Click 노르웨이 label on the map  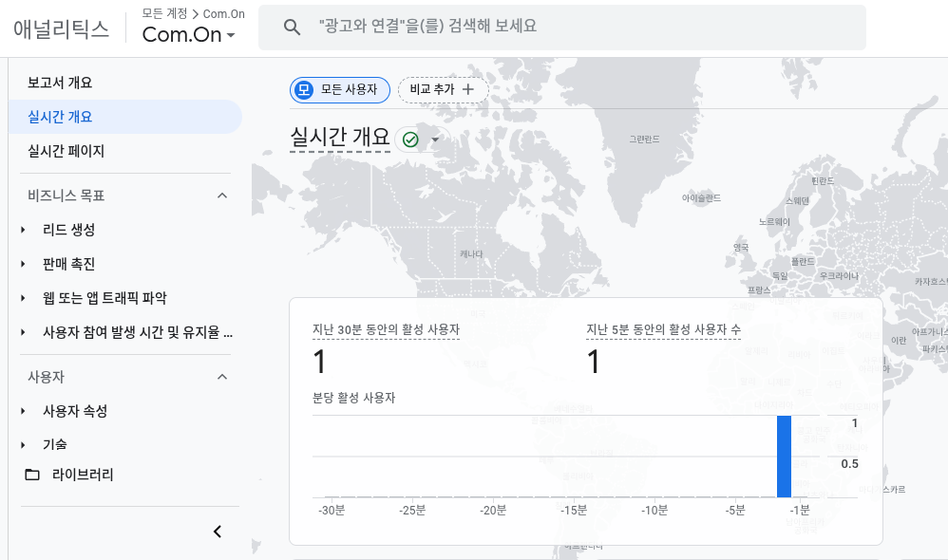point(774,222)
